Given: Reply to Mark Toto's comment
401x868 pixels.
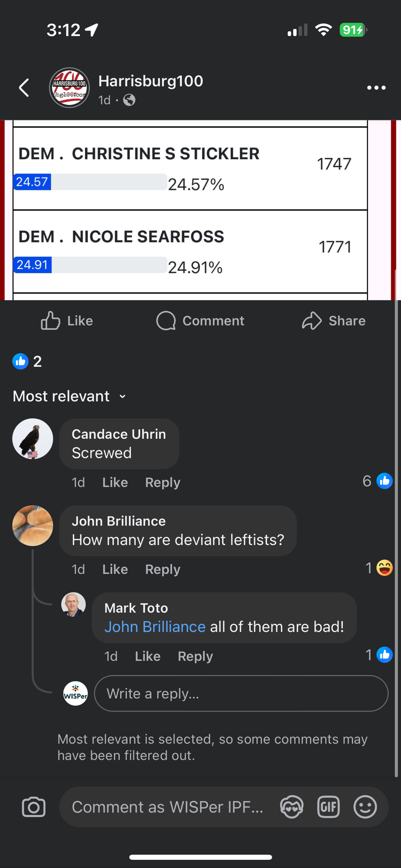Looking at the screenshot, I should coord(195,656).
